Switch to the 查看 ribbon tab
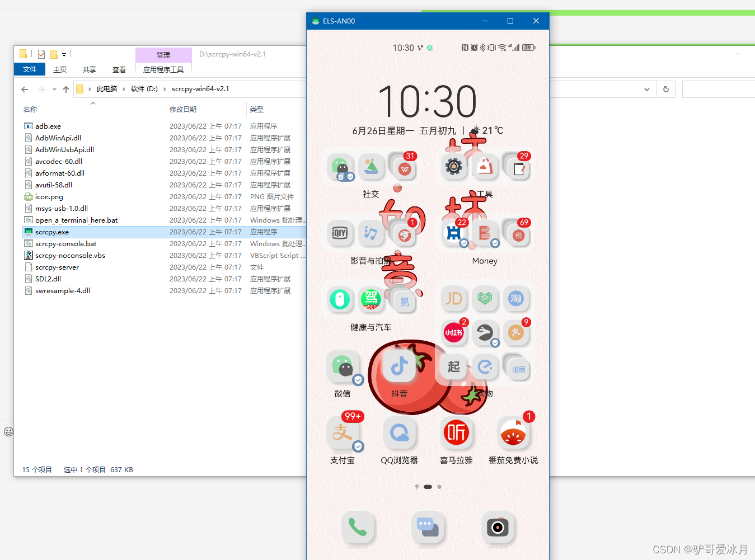 point(119,69)
